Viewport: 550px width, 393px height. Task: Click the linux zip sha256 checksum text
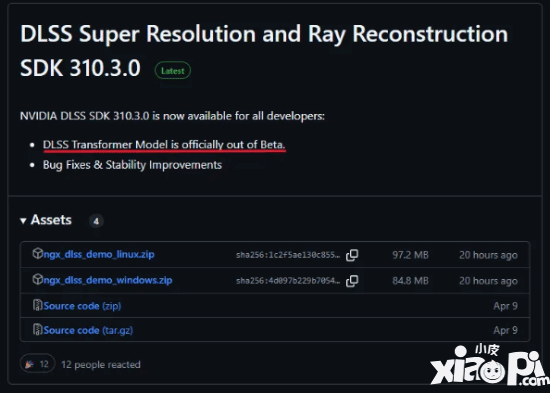tap(288, 255)
